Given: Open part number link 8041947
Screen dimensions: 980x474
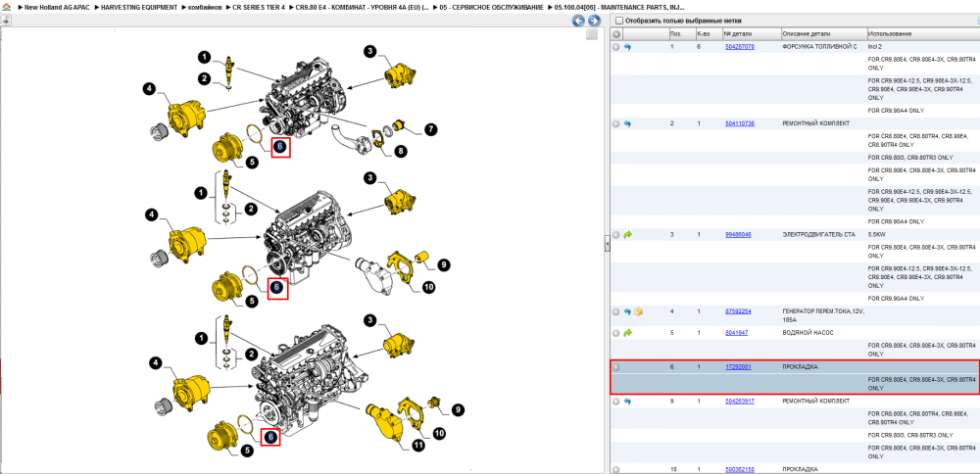Looking at the screenshot, I should click(736, 332).
